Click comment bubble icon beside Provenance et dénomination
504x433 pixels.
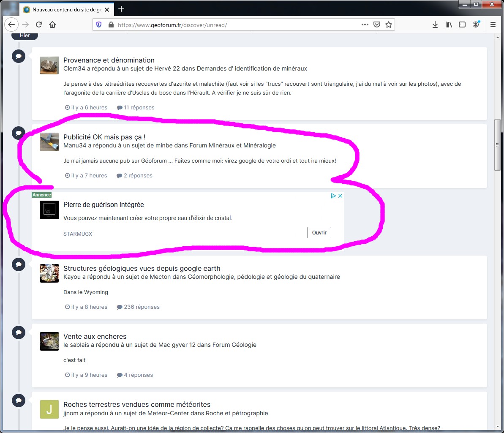[x=19, y=56]
